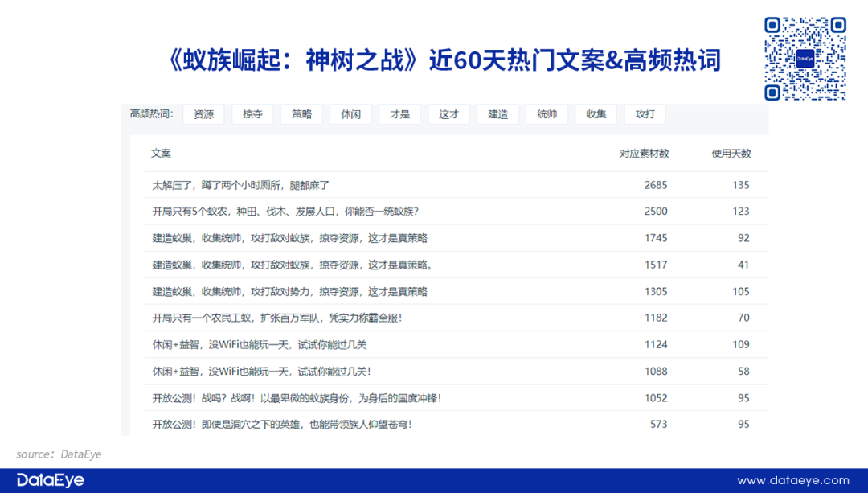The height and width of the screenshot is (493, 868).
Task: Click the 文案 column header
Action: click(x=161, y=154)
